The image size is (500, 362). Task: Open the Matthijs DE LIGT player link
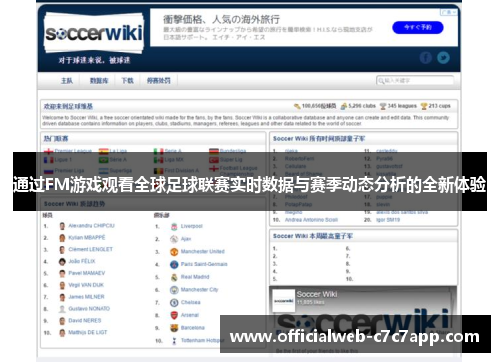click(x=88, y=332)
